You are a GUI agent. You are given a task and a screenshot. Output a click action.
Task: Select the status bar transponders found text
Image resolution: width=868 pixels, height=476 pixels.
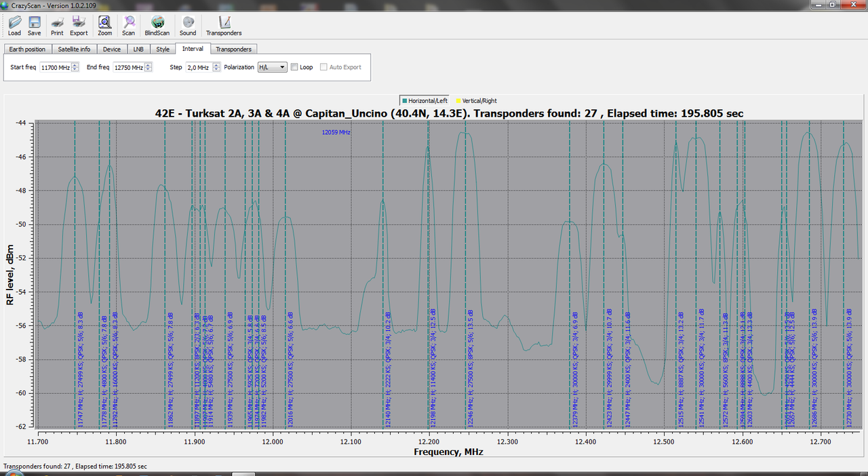coord(75,467)
